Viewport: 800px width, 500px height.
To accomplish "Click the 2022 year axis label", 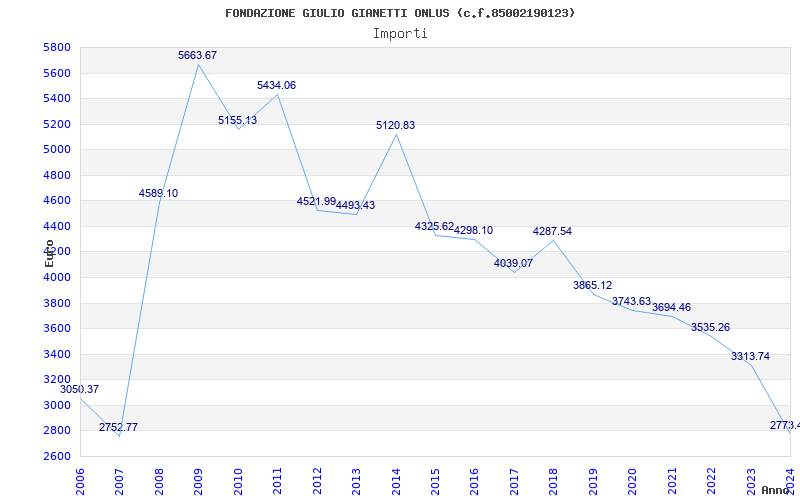I will coord(711,482).
